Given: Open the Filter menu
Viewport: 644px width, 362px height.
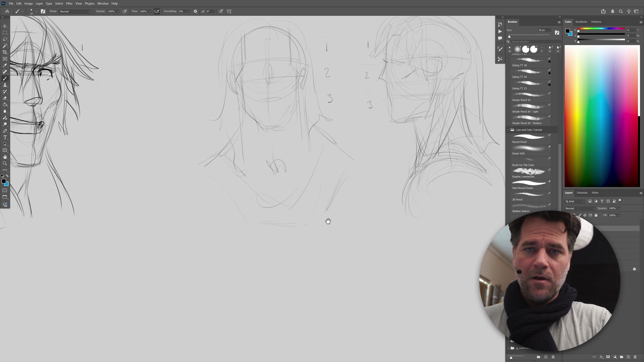Looking at the screenshot, I should point(69,3).
